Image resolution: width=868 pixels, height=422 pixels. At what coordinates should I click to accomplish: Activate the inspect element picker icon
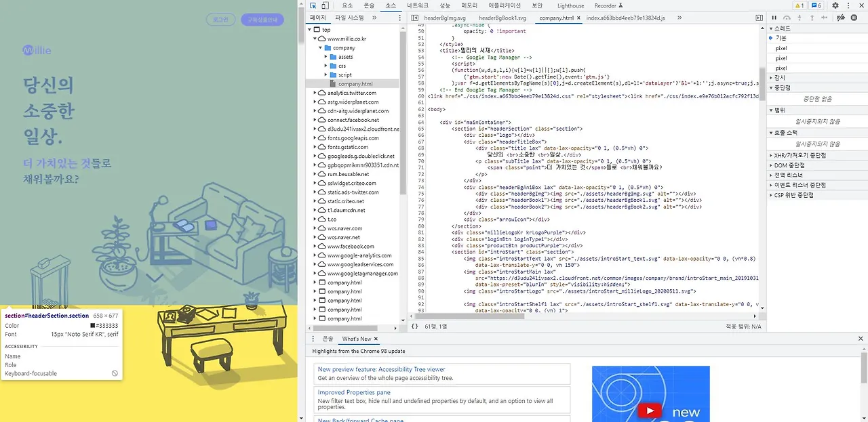[313, 5]
